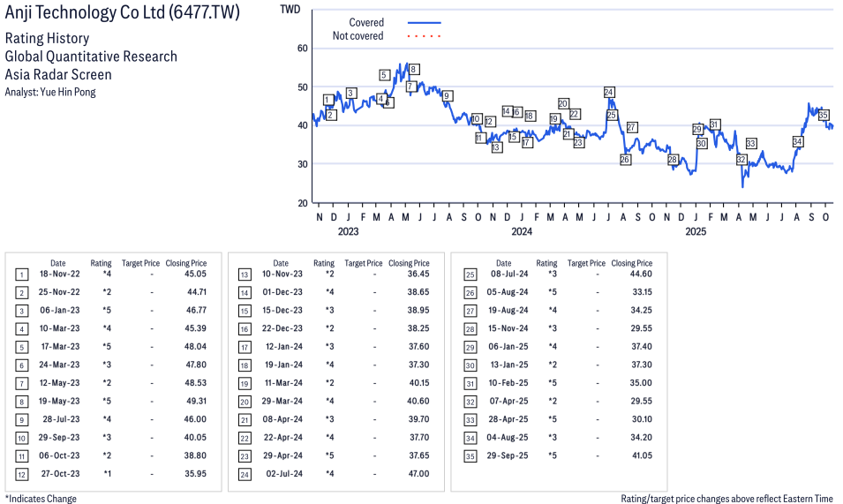Click the row number 12 box in the table
The image size is (843, 504).
21,474
